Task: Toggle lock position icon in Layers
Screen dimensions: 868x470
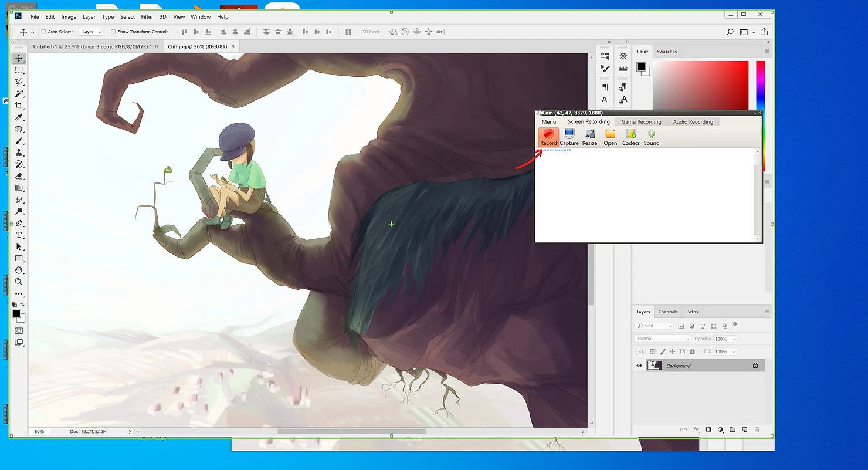Action: pyautogui.click(x=673, y=351)
